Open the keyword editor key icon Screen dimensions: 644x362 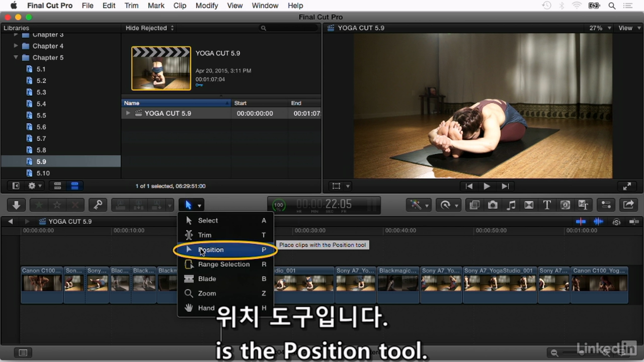tap(98, 205)
